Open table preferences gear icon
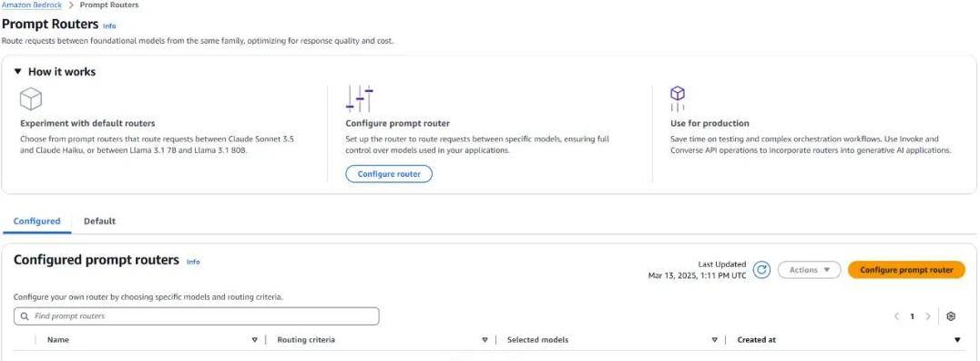The image size is (980, 361). point(951,316)
